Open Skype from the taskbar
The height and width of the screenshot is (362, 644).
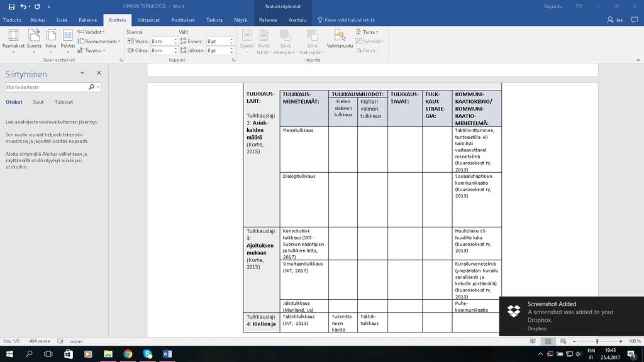click(x=147, y=354)
